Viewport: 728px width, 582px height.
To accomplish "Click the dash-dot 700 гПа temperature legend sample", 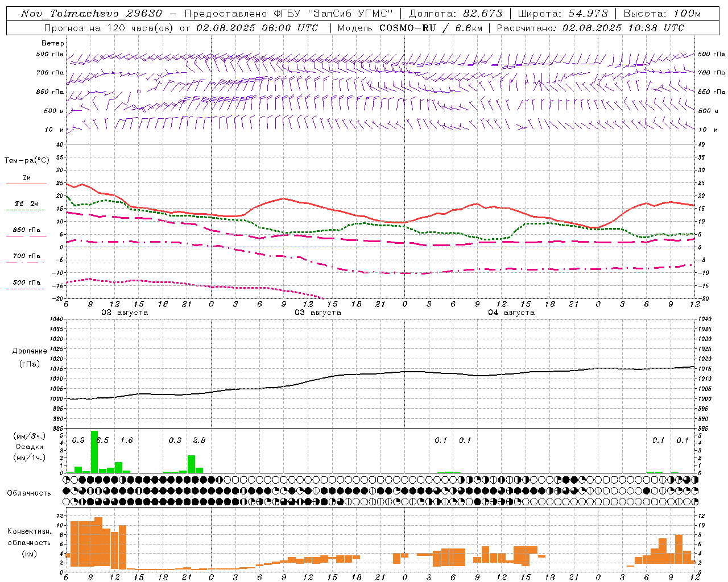I will (25, 263).
